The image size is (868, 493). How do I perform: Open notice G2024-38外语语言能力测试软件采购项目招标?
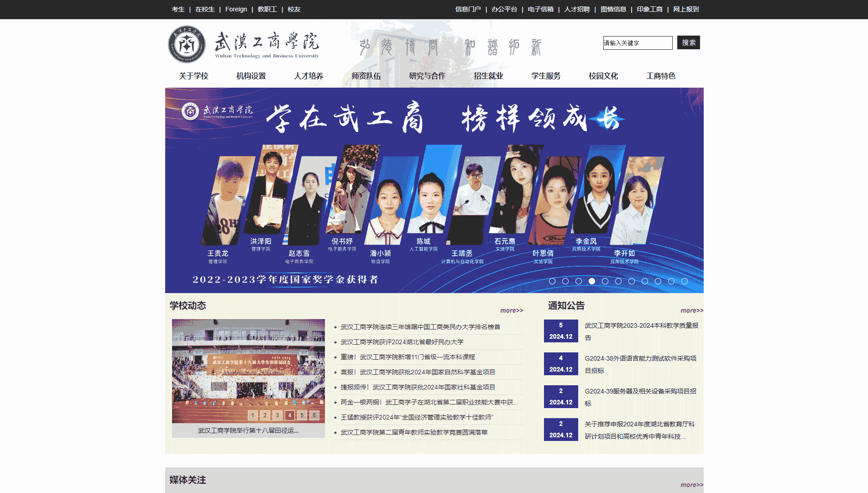(641, 364)
